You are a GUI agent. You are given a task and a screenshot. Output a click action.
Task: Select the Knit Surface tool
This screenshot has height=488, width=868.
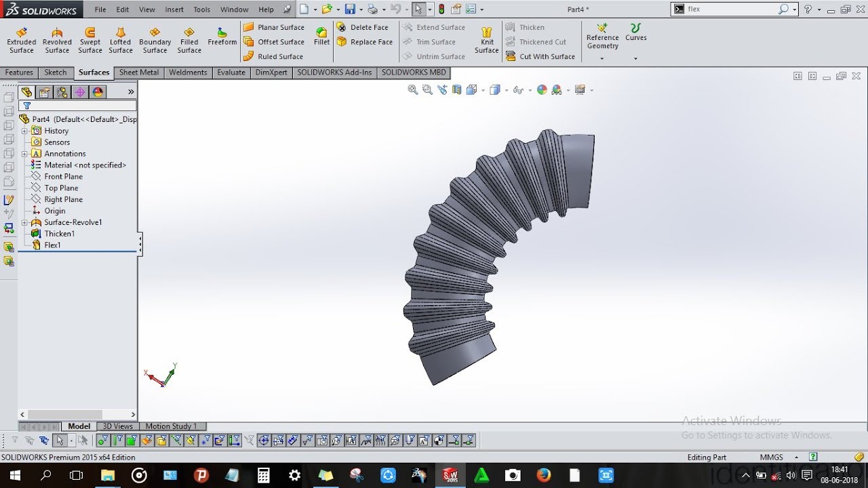(487, 41)
